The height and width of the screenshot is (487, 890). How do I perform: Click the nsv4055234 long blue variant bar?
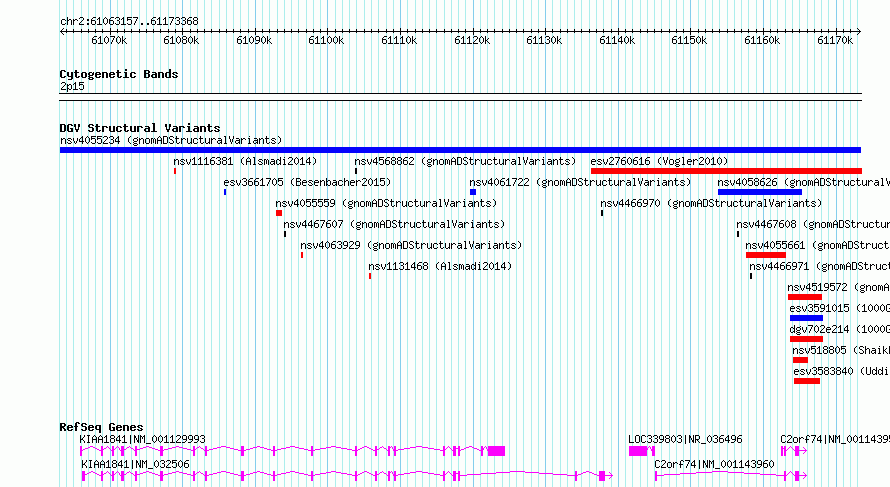(x=460, y=150)
